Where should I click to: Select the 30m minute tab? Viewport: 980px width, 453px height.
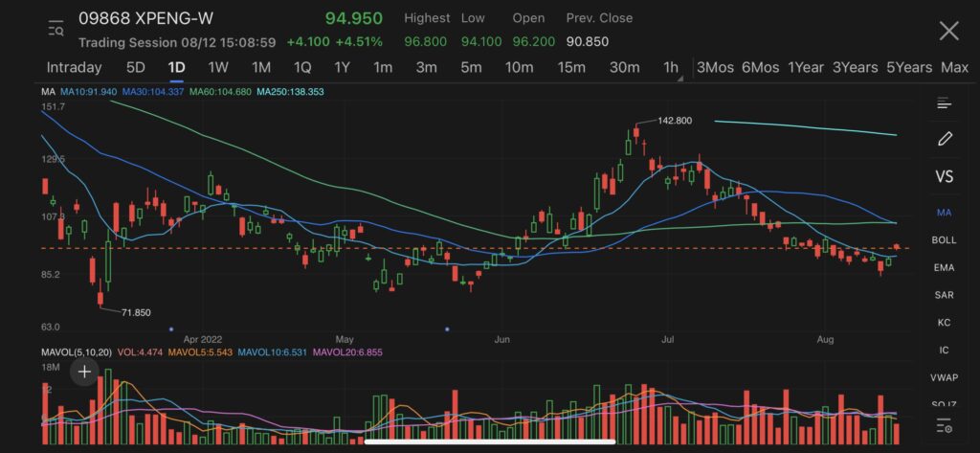(624, 68)
